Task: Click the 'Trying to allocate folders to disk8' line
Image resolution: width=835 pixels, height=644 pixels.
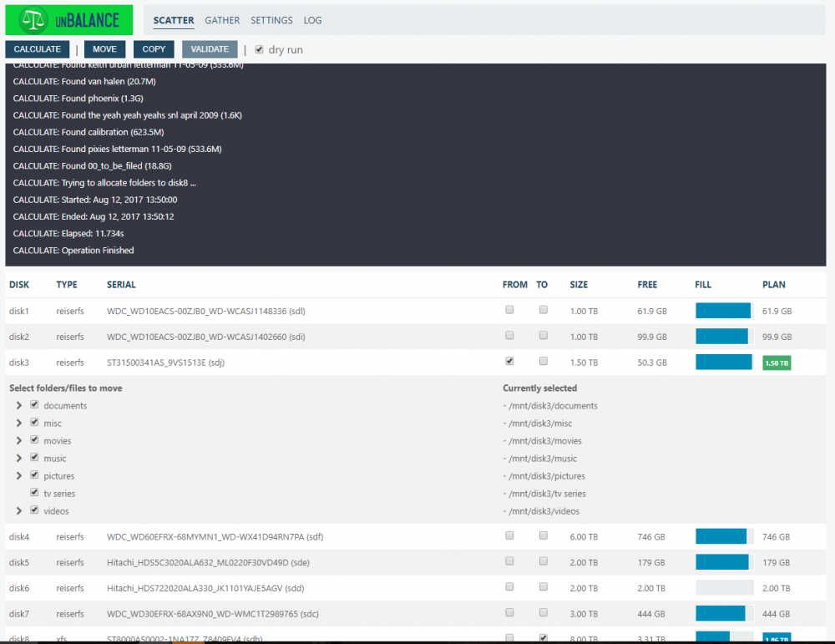Action: pyautogui.click(x=104, y=183)
